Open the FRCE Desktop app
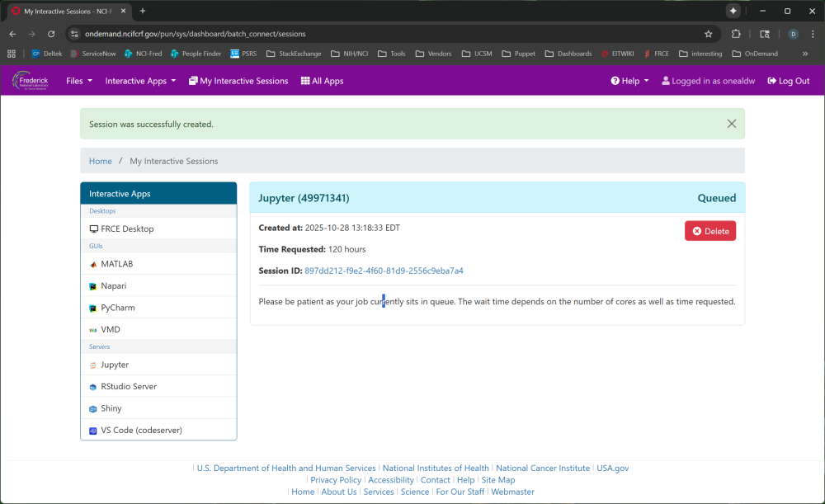825x504 pixels. click(x=126, y=228)
